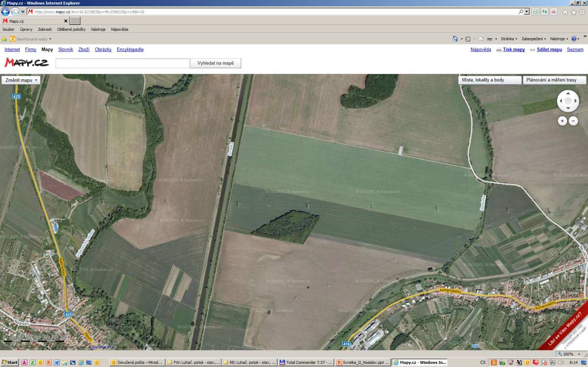Open Plánování a měření trasy panel

(x=554, y=80)
